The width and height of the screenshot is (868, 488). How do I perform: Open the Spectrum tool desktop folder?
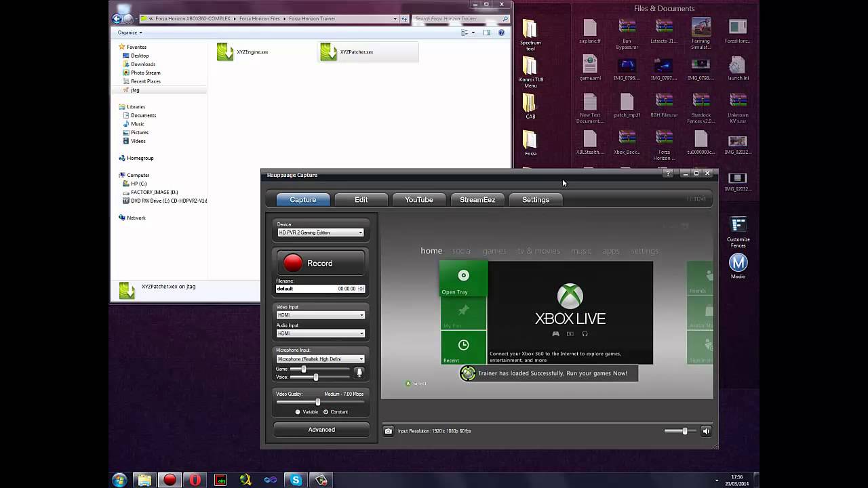[x=530, y=35]
